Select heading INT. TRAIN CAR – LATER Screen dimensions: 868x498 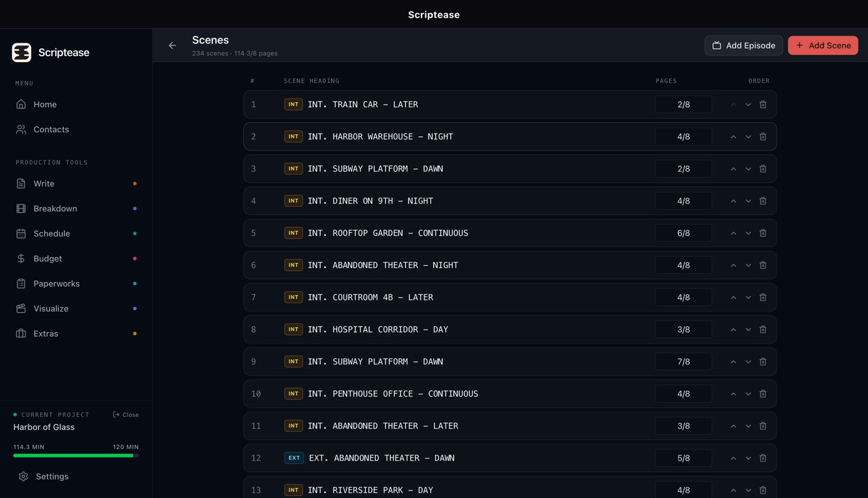363,105
